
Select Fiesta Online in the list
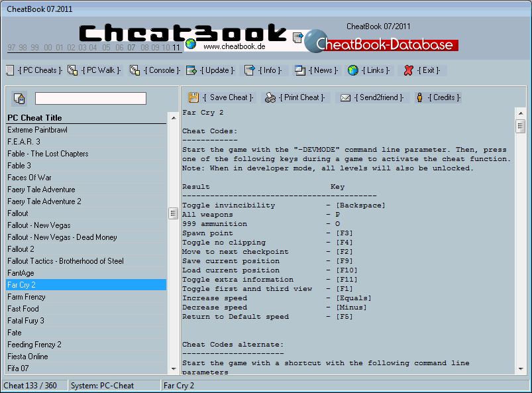(87, 357)
